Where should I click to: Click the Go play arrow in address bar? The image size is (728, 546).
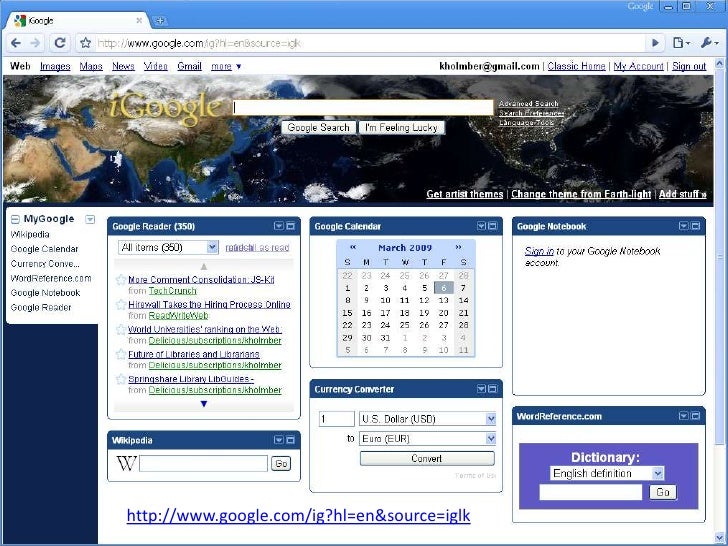[x=655, y=43]
